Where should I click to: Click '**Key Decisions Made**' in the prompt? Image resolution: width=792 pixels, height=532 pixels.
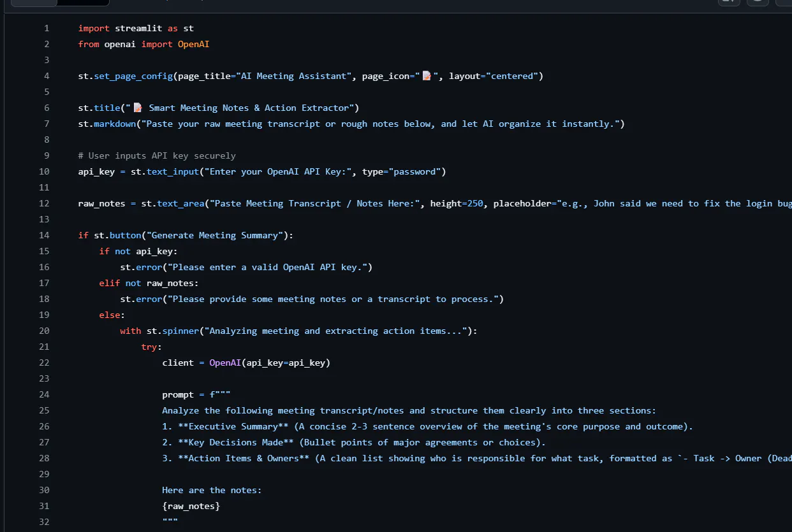[x=236, y=442]
